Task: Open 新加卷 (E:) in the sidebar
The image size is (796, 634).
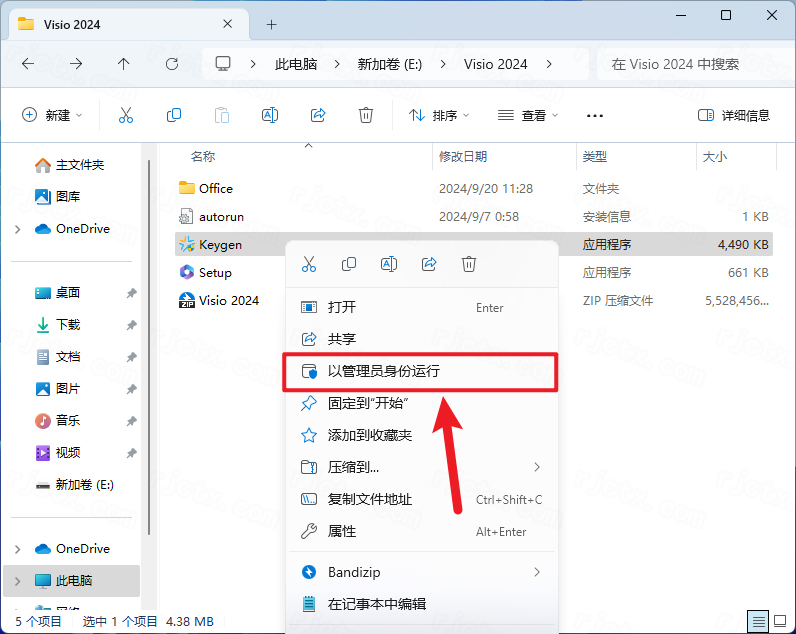Action: (73, 485)
